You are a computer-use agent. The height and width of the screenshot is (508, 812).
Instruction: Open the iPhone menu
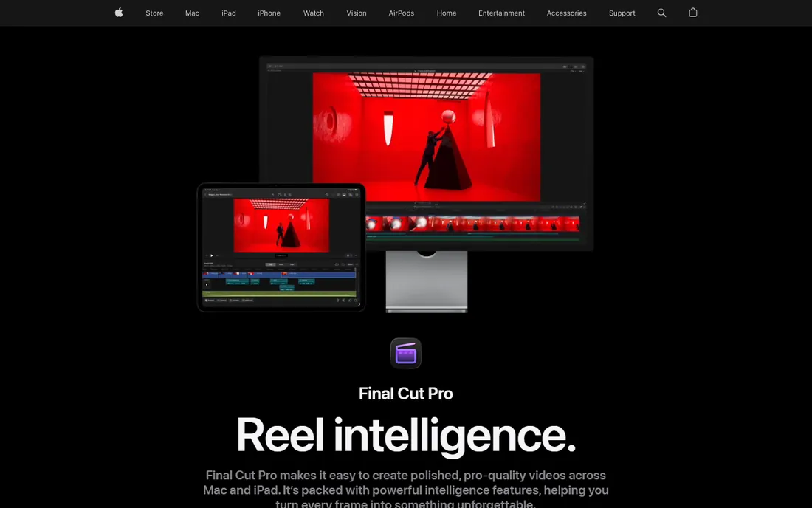tap(269, 13)
